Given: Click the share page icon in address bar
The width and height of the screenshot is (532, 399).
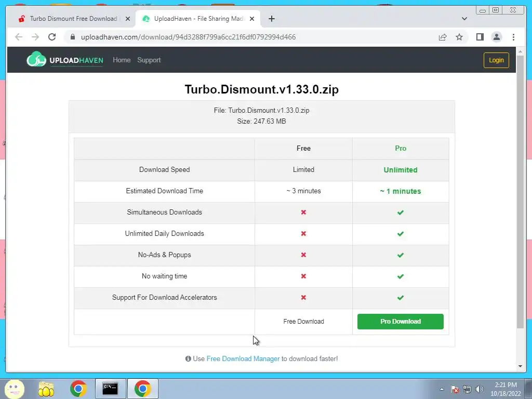Looking at the screenshot, I should coord(443,37).
